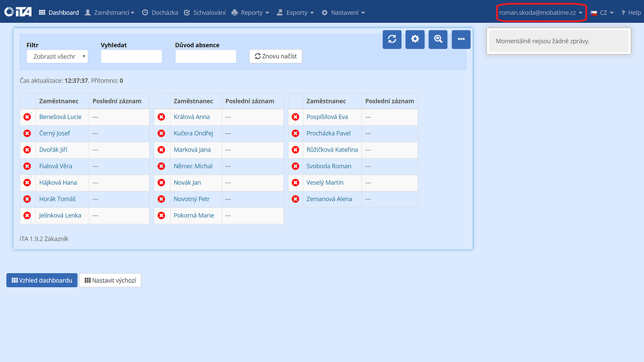Viewport: 644px width, 362px height.
Task: Click the Vzhled dashboardu button
Action: pos(42,280)
